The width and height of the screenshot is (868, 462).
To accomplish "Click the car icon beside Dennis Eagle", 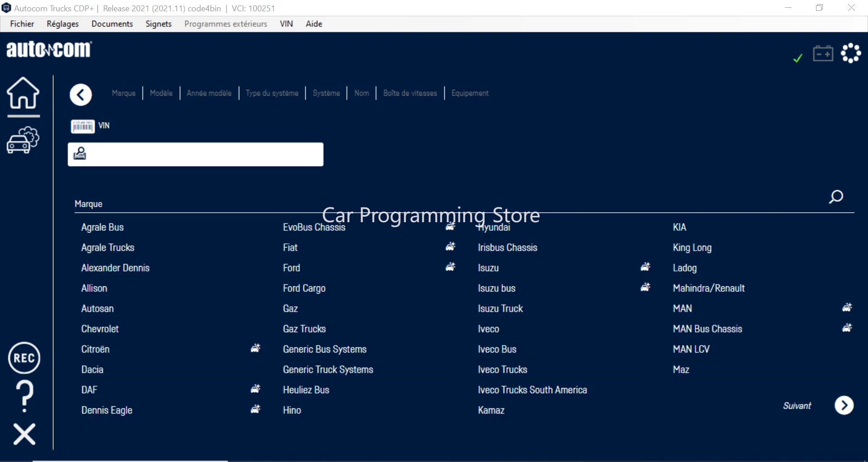I will [256, 409].
